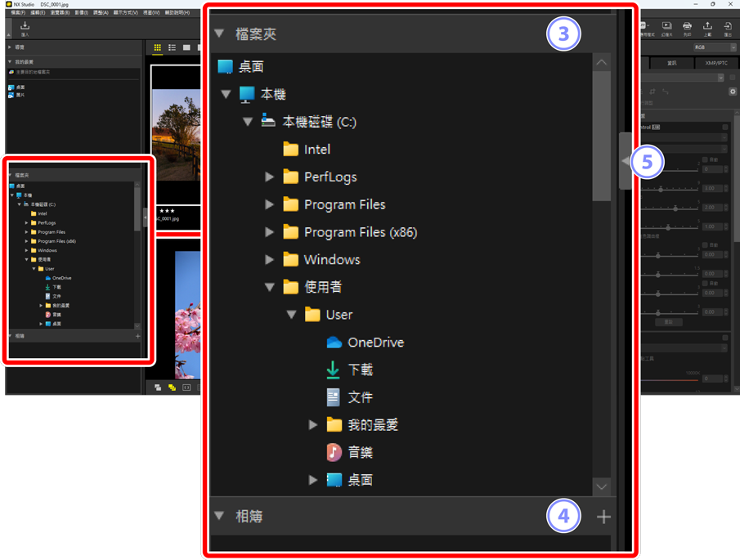Open the RGB histogram channel dropdown
This screenshot has height=560, width=740.
pyautogui.click(x=714, y=47)
